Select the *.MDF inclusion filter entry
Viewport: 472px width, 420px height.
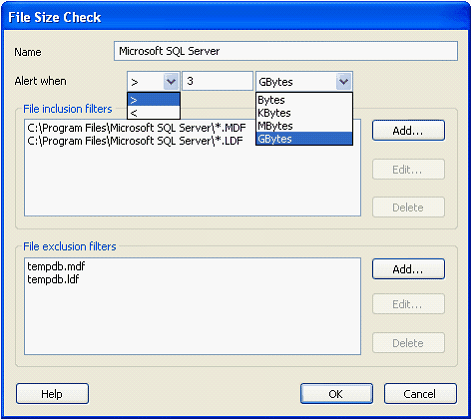coord(137,128)
